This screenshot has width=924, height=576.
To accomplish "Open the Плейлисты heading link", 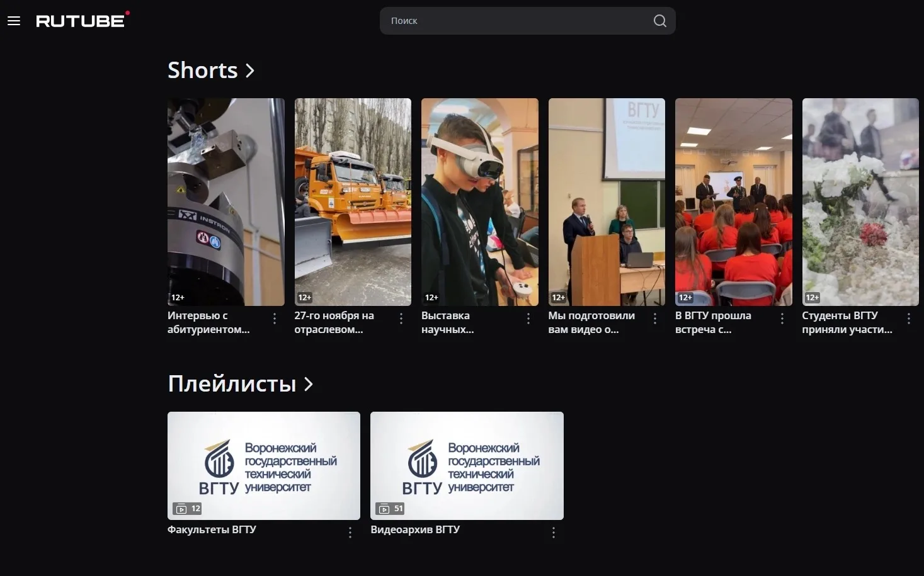I will click(x=232, y=384).
